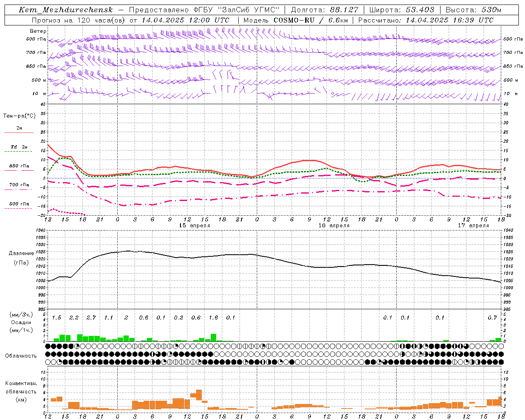Click the 1.5 precipitation total value

click(x=57, y=318)
